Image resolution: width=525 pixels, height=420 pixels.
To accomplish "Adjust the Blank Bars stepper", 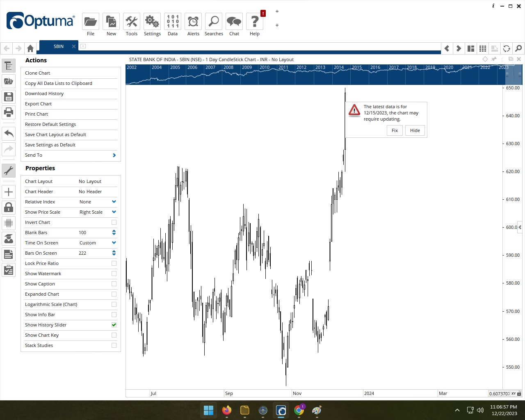I will 114,233.
